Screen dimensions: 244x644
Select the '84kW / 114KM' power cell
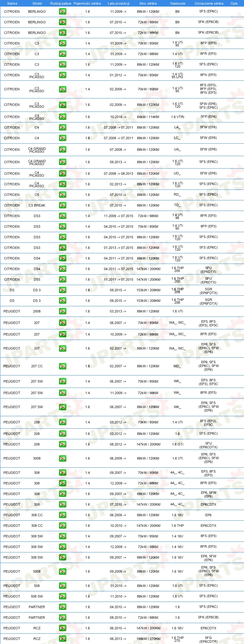point(148,117)
